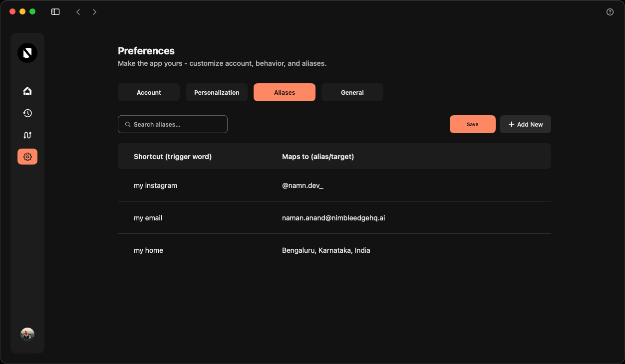625x364 pixels.
Task: Select the "my instagram" alias row
Action: [155, 185]
